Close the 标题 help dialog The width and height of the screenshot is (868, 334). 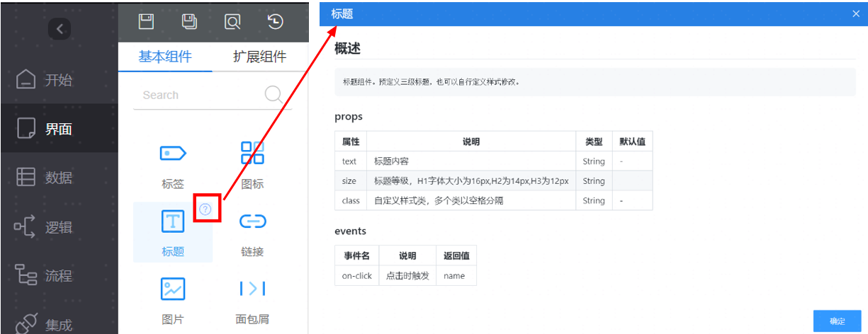click(x=856, y=13)
